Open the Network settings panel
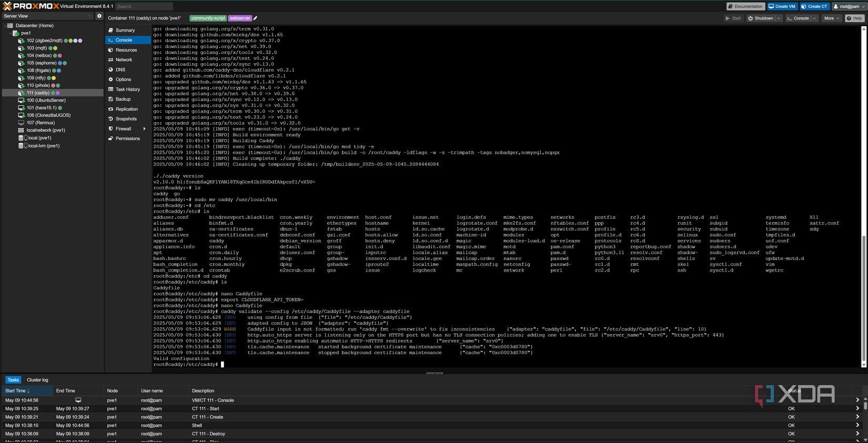Screen dimensions: 868x443 pos(128,60)
